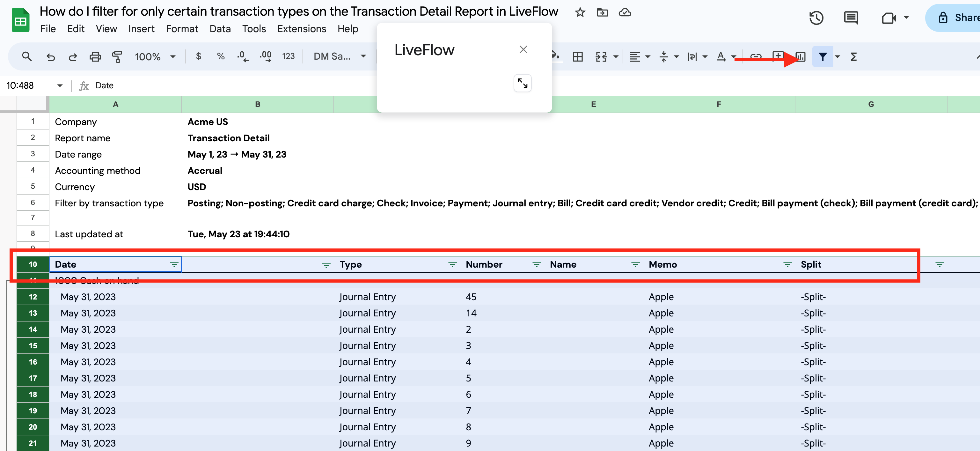The image size is (980, 451).
Task: Move the document to a folder
Action: point(602,12)
